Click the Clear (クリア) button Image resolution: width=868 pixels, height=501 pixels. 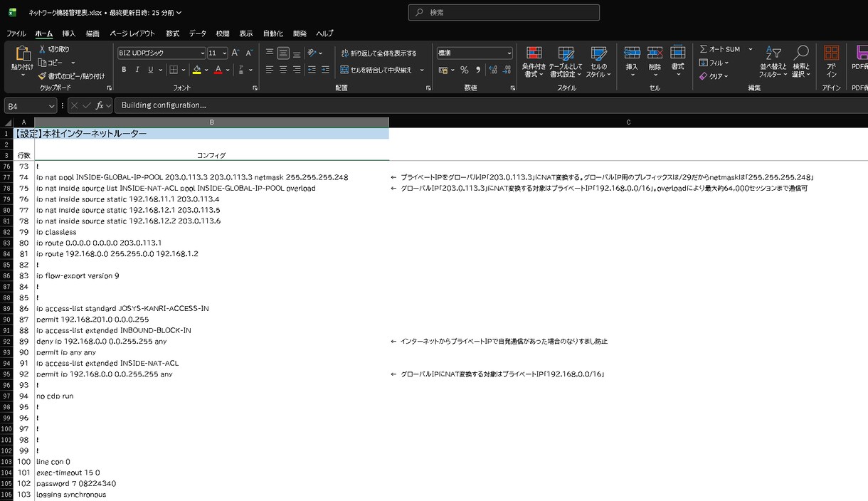(714, 76)
